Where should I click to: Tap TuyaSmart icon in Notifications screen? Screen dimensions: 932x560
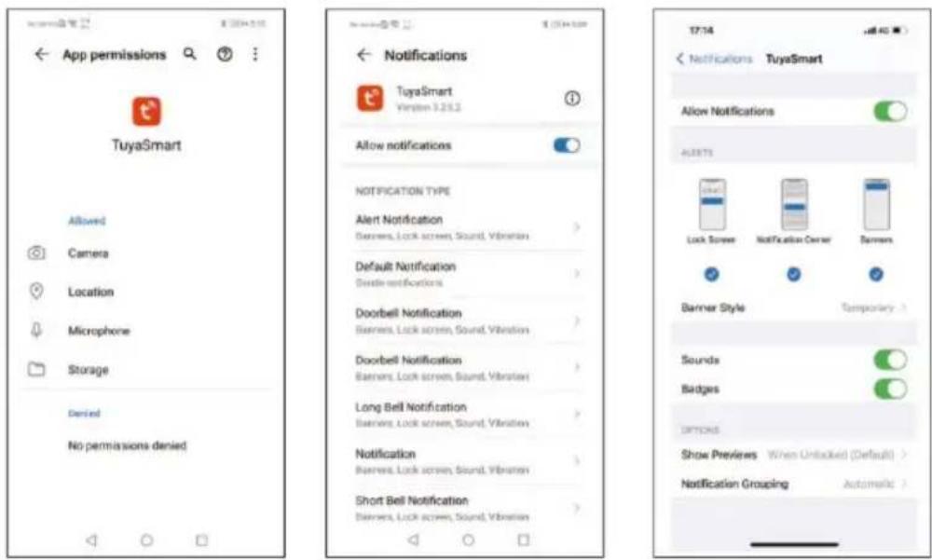[x=370, y=98]
